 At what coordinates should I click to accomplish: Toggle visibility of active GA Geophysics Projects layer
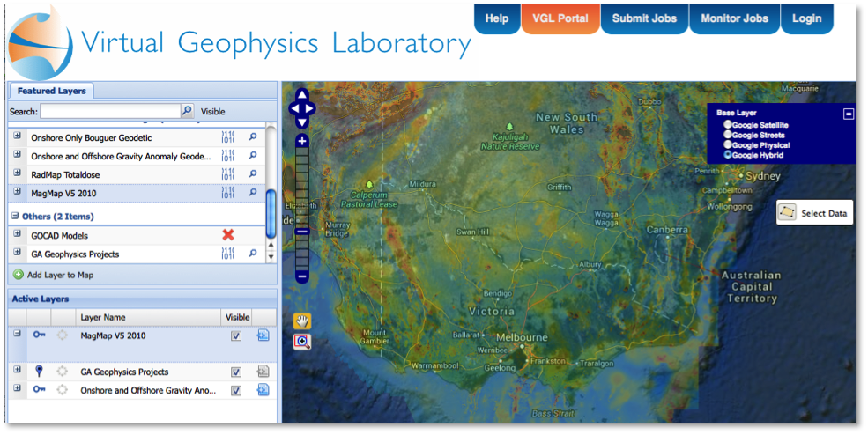[236, 372]
